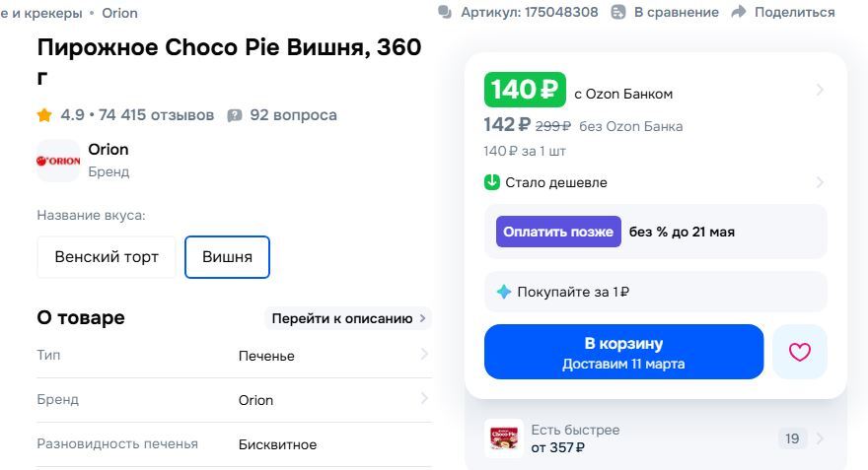Click the share arrow icon
This screenshot has height=470, width=868.
click(739, 12)
